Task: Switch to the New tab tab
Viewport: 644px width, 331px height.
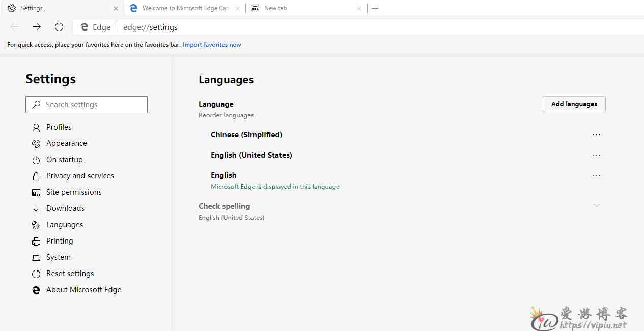Action: coord(305,8)
